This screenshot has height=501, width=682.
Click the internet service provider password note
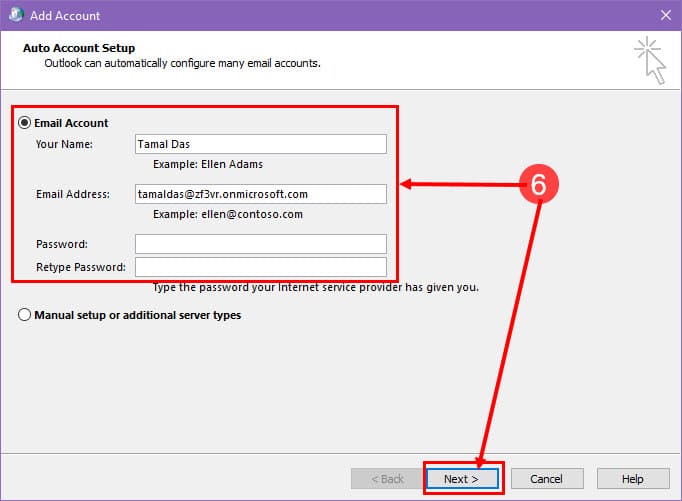point(316,287)
